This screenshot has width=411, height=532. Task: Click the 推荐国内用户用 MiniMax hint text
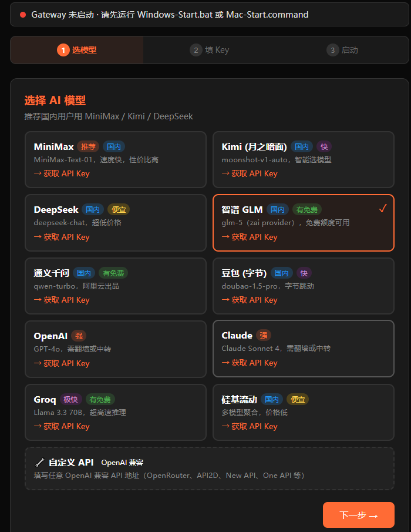tap(109, 116)
